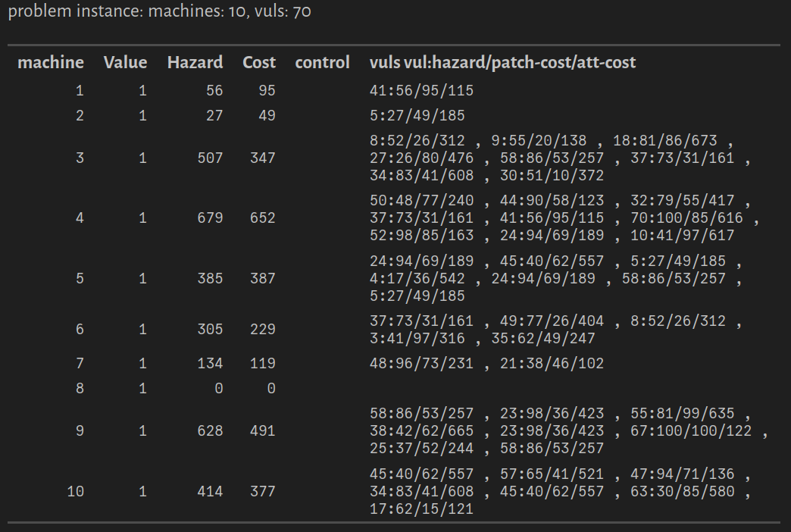Select the "Hazard" column header
The image size is (791, 532).
(x=195, y=63)
